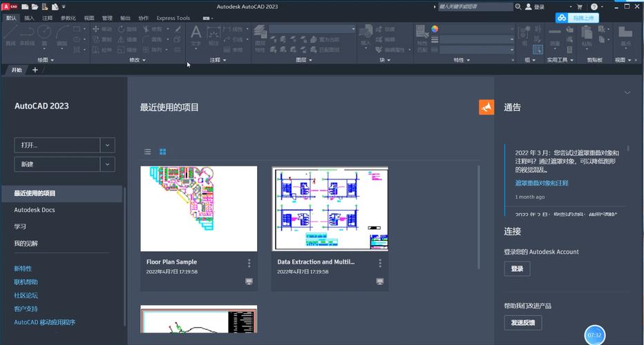644x345 pixels.
Task: Open the Express Tools ribbon tab
Action: [x=173, y=18]
